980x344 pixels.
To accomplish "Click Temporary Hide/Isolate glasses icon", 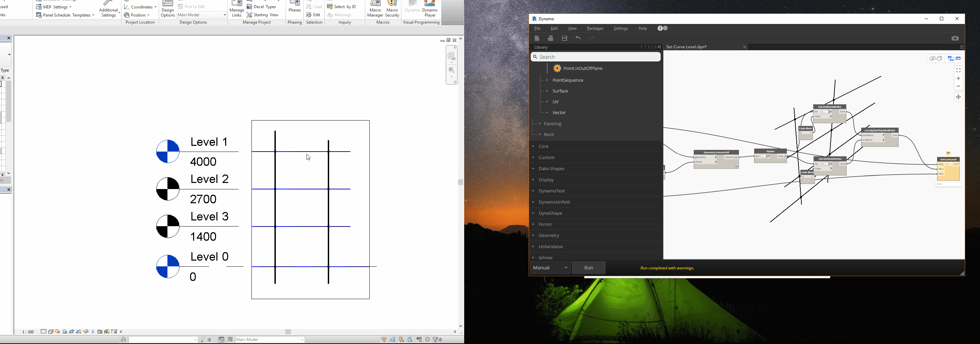I will 86,332.
